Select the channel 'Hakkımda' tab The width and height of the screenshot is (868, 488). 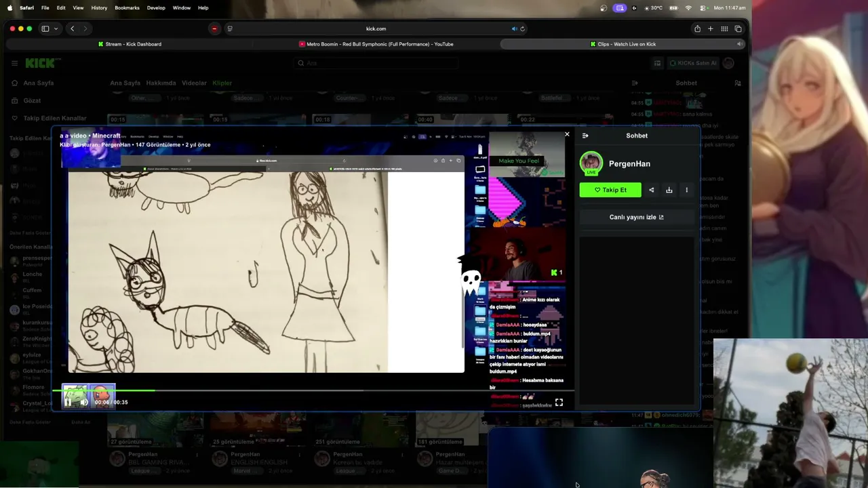(161, 83)
